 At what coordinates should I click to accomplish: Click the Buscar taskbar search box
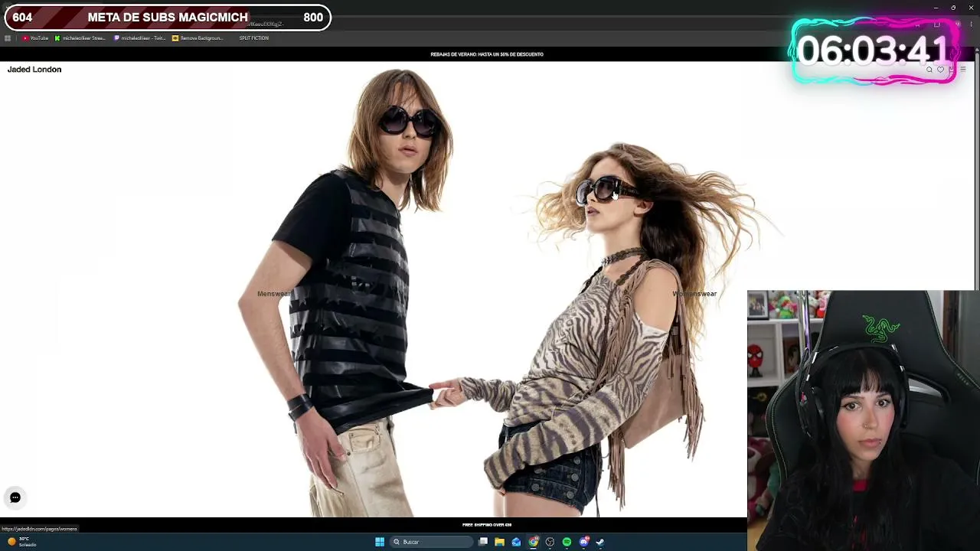pyautogui.click(x=432, y=542)
